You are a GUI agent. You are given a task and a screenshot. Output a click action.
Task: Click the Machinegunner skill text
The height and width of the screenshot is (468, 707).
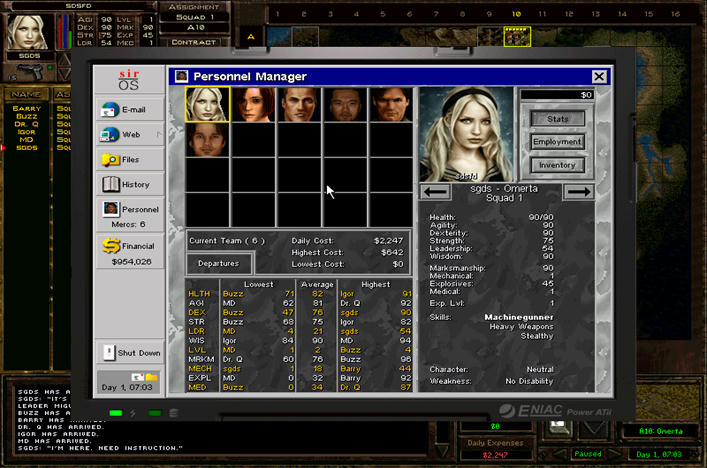click(519, 317)
